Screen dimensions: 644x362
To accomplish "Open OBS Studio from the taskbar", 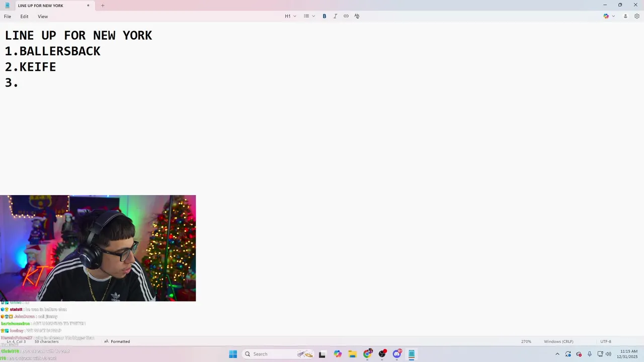I will tap(382, 354).
